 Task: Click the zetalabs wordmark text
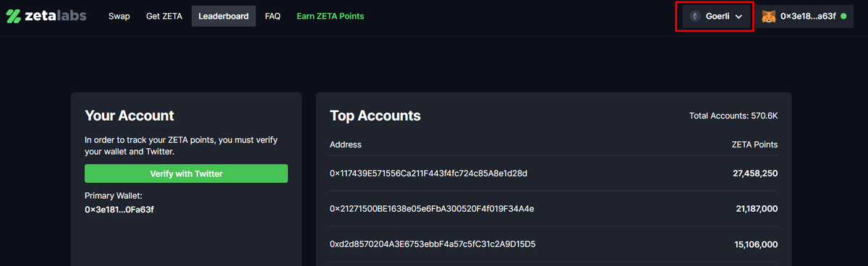56,15
